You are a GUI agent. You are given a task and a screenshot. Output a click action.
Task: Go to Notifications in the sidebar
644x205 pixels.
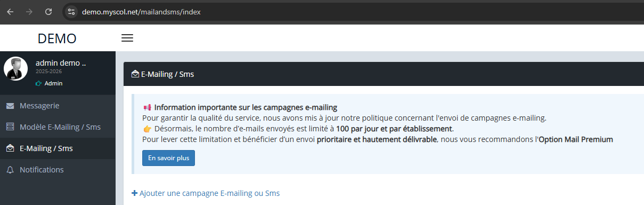[58, 170]
